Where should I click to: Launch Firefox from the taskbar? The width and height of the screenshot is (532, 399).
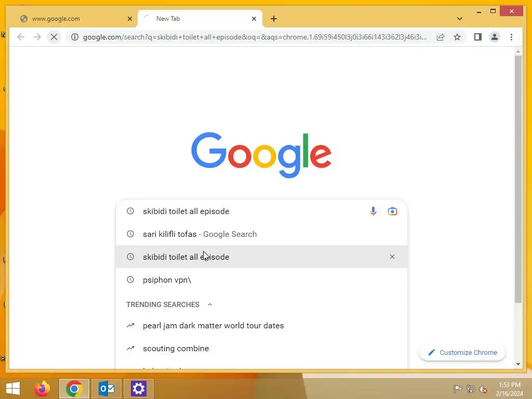42,389
